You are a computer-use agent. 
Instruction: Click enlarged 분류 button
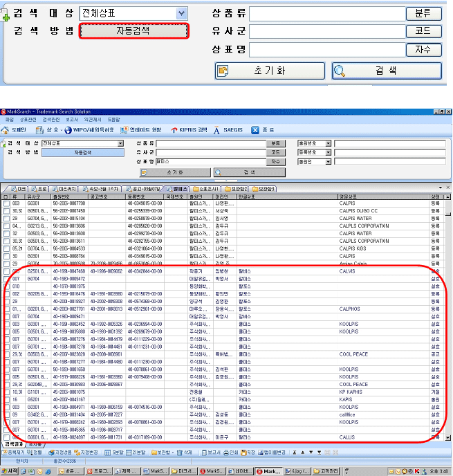[x=423, y=13]
